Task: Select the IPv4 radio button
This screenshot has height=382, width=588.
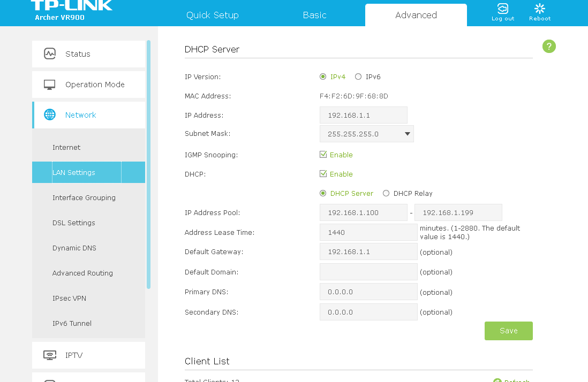Action: pyautogui.click(x=323, y=77)
